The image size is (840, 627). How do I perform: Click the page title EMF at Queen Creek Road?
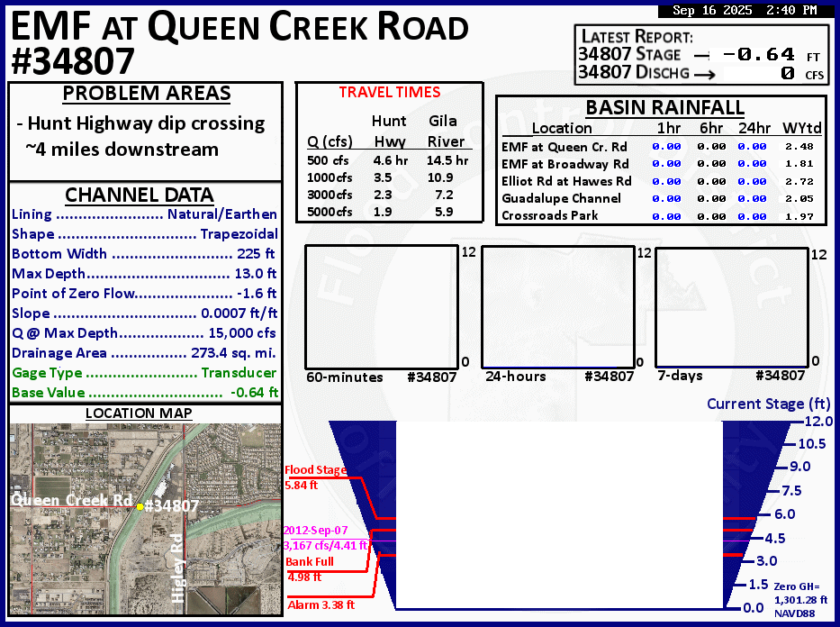pos(239,26)
